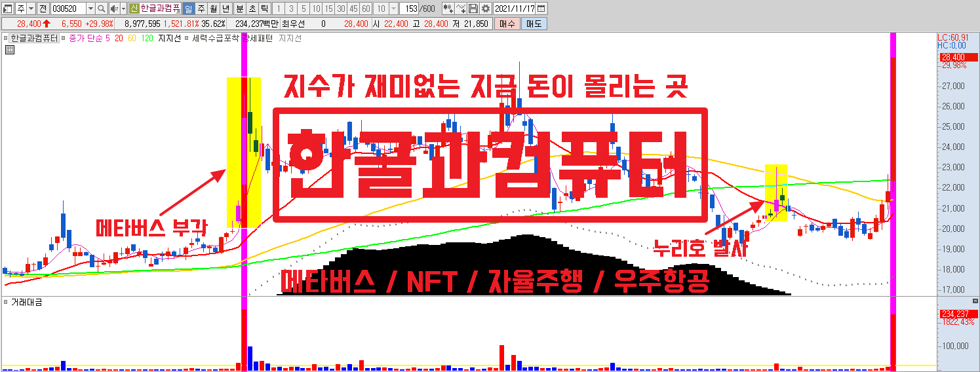Screen dimensions: 980x372
Task: Toggle the small square before 세력수급포착 legend
Action: pos(186,38)
